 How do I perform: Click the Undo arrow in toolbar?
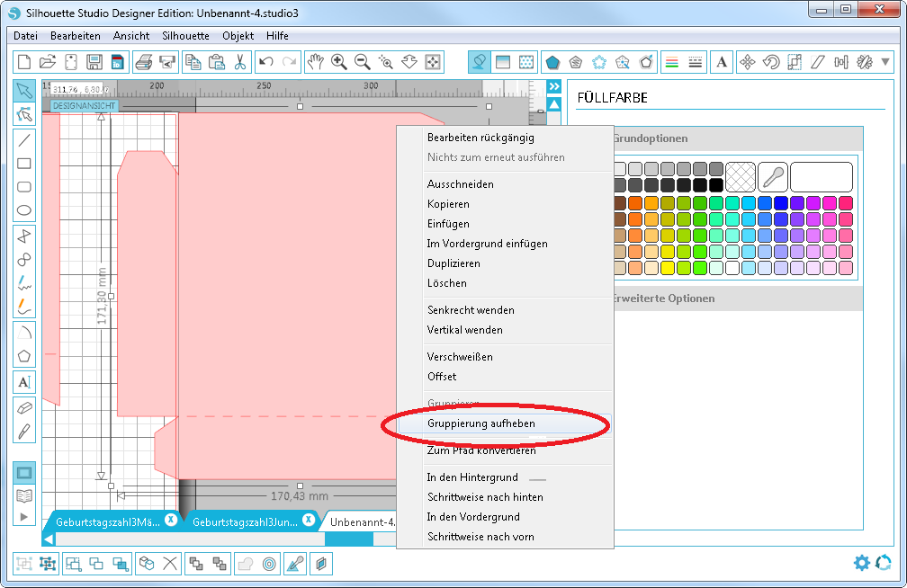265,62
